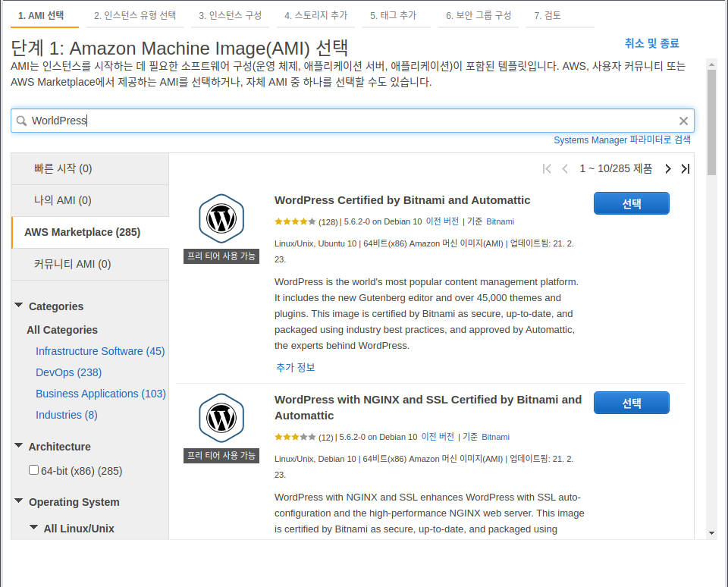Filter by Business Applications (103)
The height and width of the screenshot is (587, 728).
tap(101, 394)
